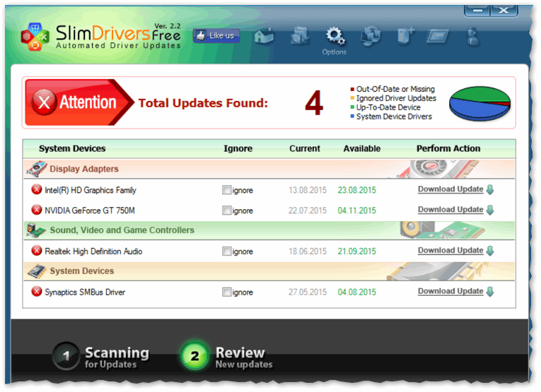This screenshot has width=541, height=392.
Task: Click blue System Device Drivers legend swatch
Action: pos(352,117)
